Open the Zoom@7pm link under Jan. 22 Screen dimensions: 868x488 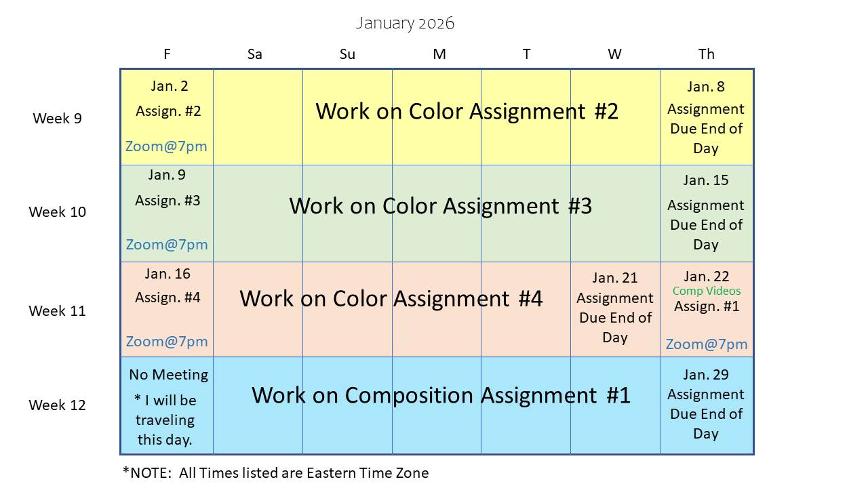(x=706, y=344)
